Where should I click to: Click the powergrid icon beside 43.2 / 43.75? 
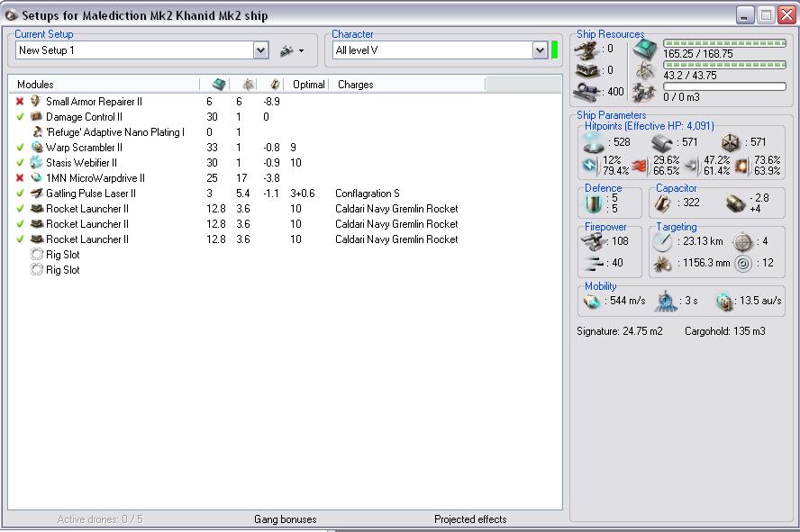pos(645,70)
